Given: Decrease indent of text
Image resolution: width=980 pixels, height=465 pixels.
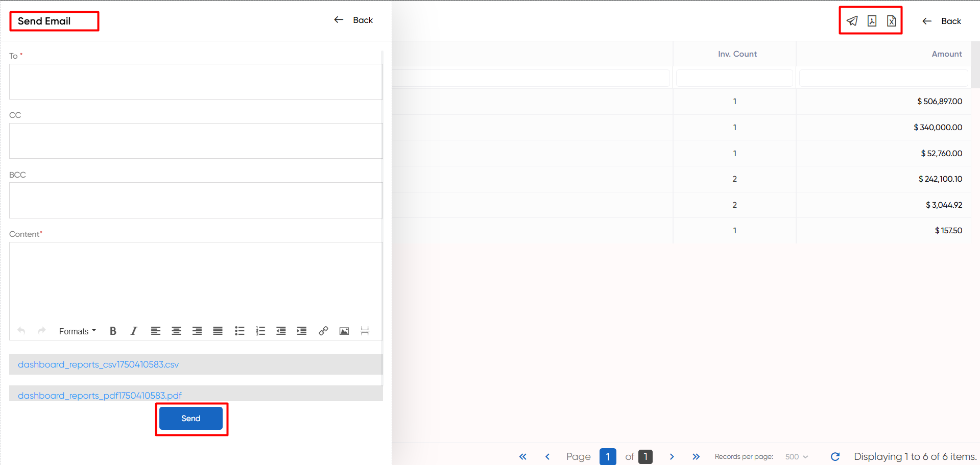Looking at the screenshot, I should click(281, 331).
